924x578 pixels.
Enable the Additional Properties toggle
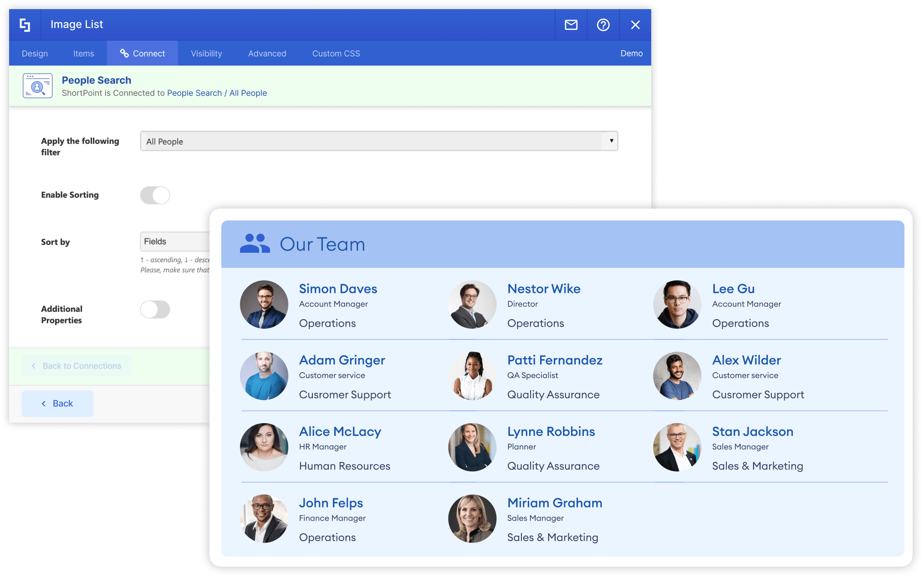tap(155, 309)
